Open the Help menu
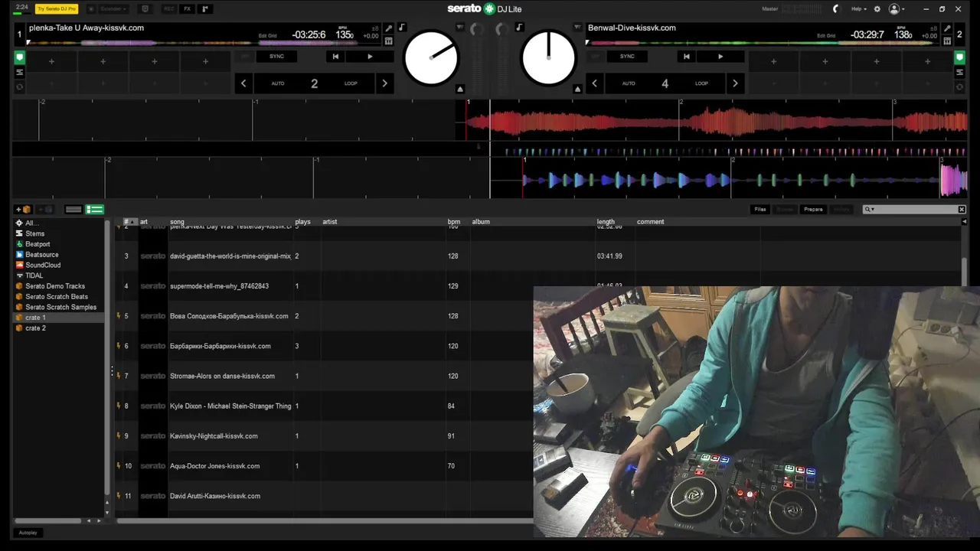980x551 pixels. (x=858, y=9)
